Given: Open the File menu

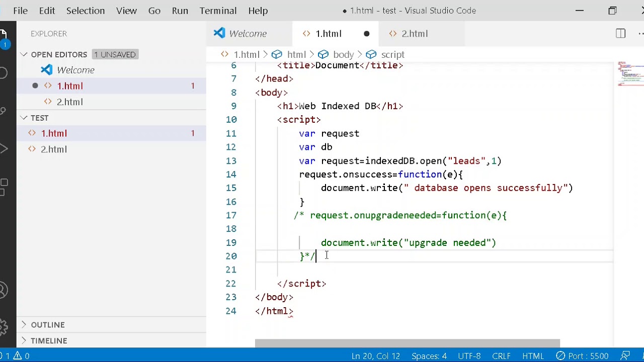Looking at the screenshot, I should point(20,11).
